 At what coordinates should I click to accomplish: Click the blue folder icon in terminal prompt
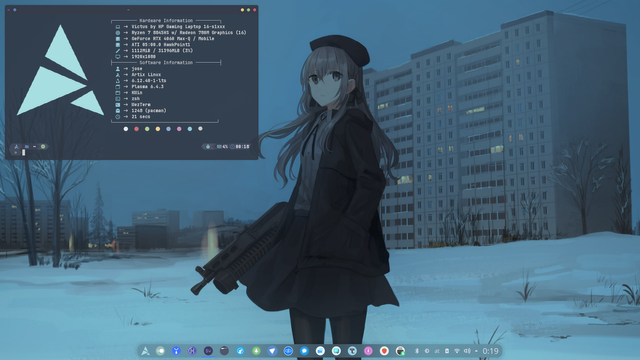[27, 147]
